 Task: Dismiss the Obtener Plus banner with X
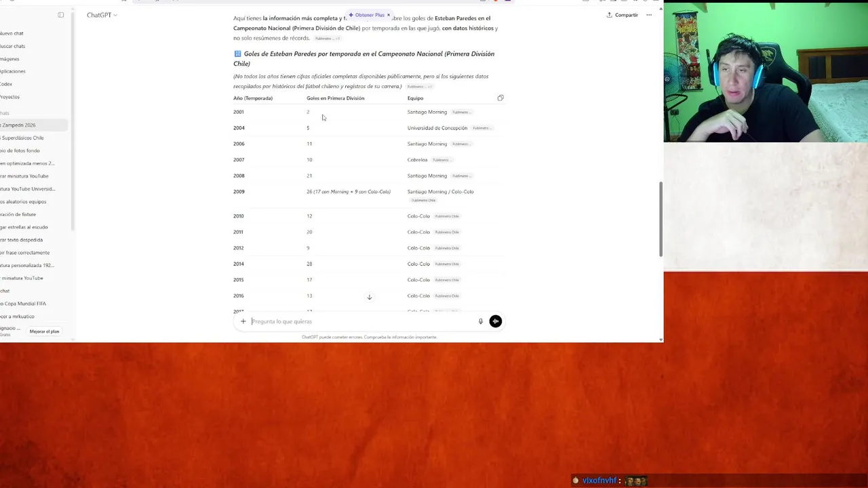tap(389, 15)
